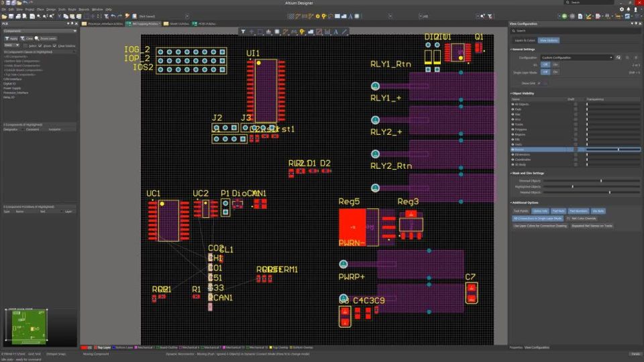The height and width of the screenshot is (362, 644).
Task: Click the cut scissors icon in the main toolbar
Action: 59,16
